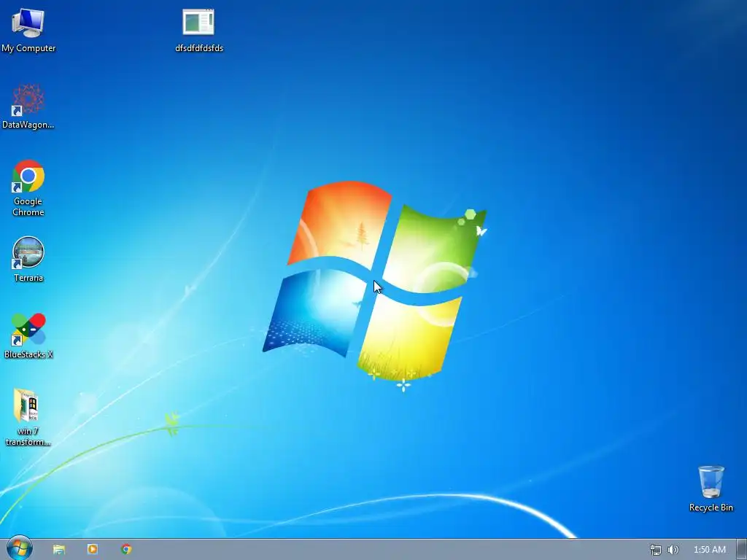747x560 pixels.
Task: Launch Chrome from the taskbar pin
Action: 126,550
